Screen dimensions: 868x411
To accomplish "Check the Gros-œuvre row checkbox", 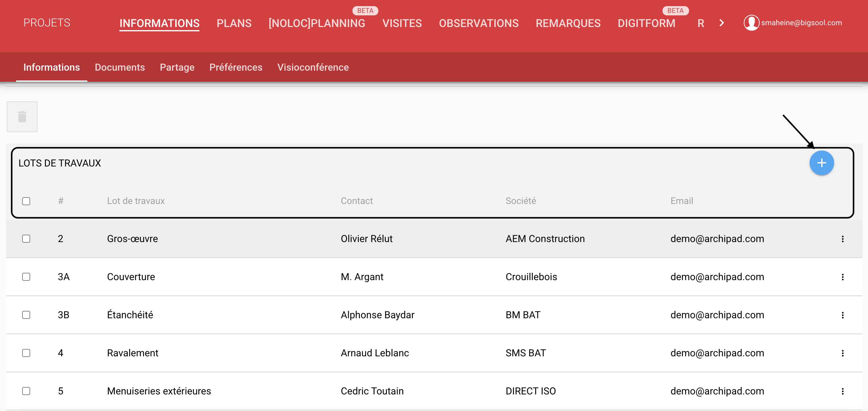I will (26, 239).
